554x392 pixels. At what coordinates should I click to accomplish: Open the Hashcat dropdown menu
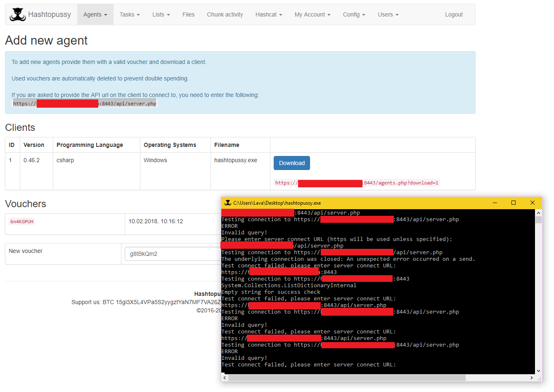[268, 14]
